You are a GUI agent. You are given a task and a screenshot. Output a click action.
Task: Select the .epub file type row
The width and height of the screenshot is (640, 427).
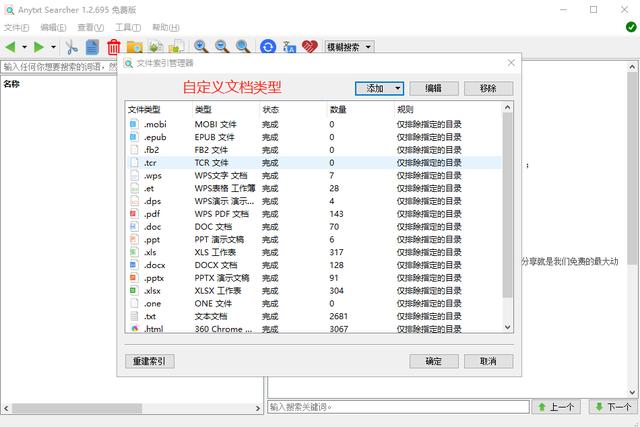[x=314, y=137]
